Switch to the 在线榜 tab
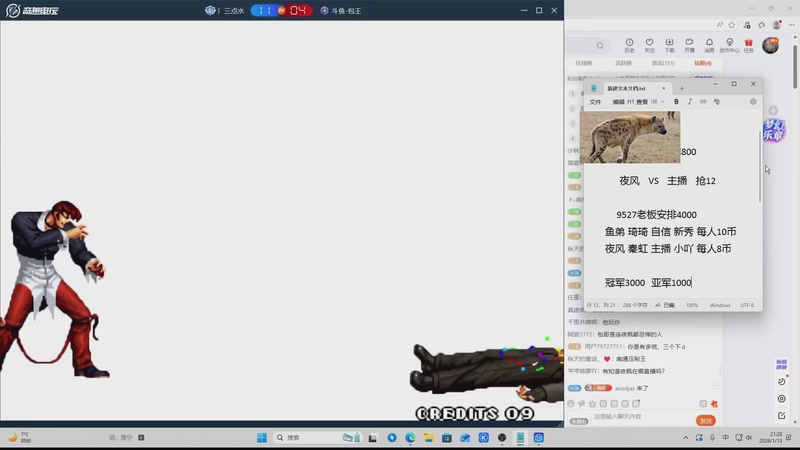 click(x=584, y=63)
